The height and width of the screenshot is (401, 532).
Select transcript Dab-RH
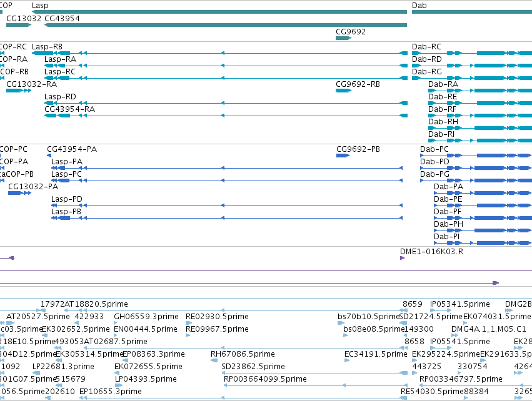(443, 122)
